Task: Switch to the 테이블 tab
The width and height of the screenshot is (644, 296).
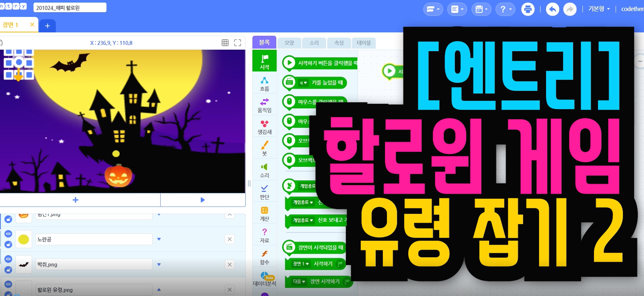Action: (x=364, y=43)
